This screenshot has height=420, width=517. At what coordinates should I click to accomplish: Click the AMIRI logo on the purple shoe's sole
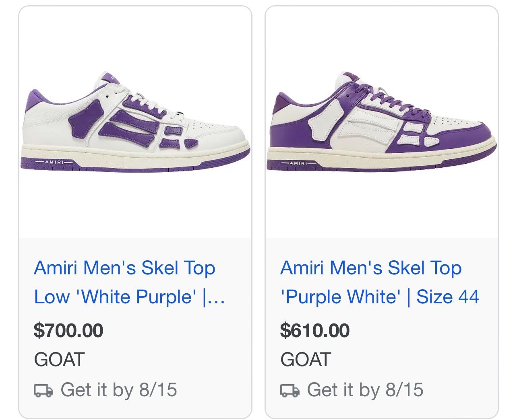(x=298, y=163)
